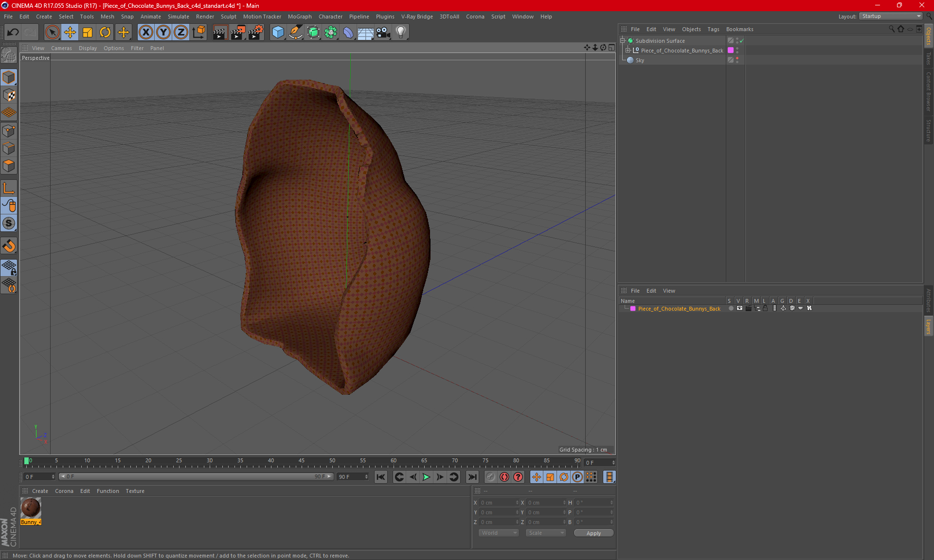The image size is (934, 560).
Task: Play the animation forward
Action: [426, 477]
